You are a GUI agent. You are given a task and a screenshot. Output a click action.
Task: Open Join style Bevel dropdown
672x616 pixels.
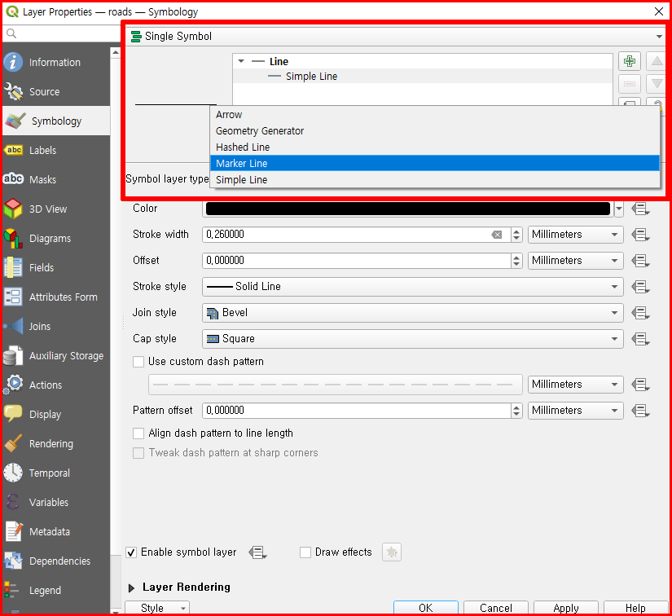point(413,313)
